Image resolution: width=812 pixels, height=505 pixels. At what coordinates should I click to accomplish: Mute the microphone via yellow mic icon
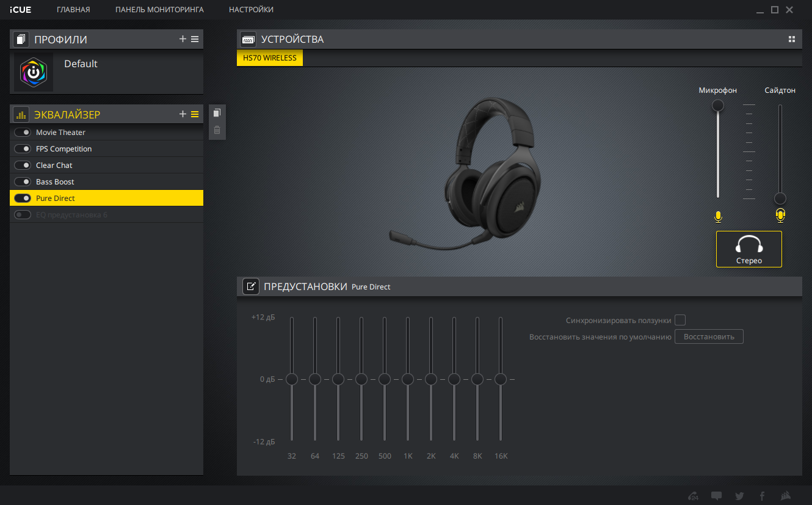point(718,216)
